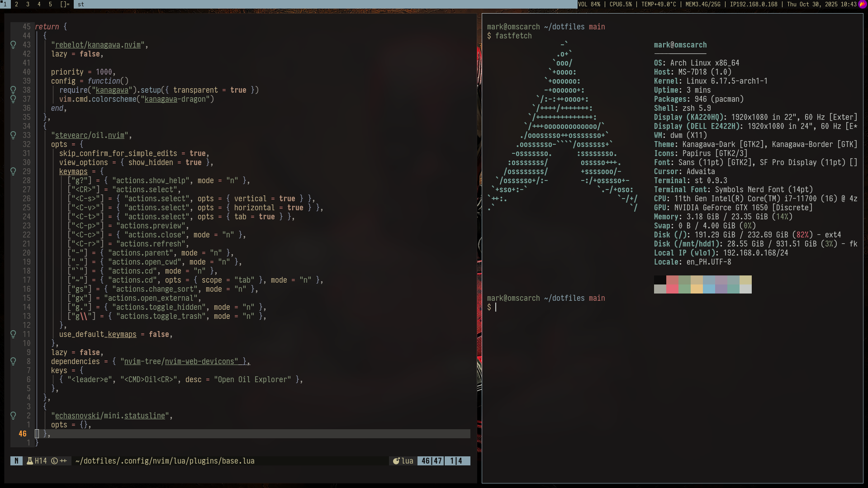The height and width of the screenshot is (488, 868).
Task: Click the flame icon in the top bar
Action: (863, 4)
